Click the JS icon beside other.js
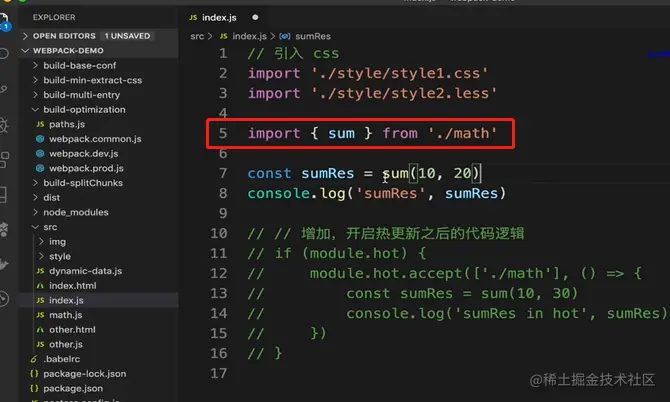The image size is (670, 402). pos(40,344)
